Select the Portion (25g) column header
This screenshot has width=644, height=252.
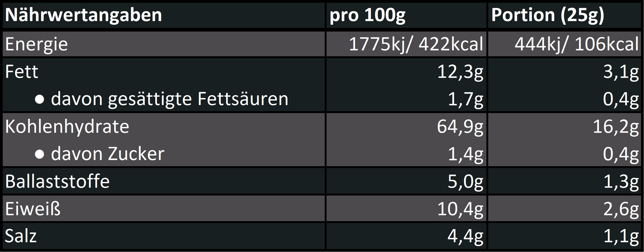coord(547,15)
